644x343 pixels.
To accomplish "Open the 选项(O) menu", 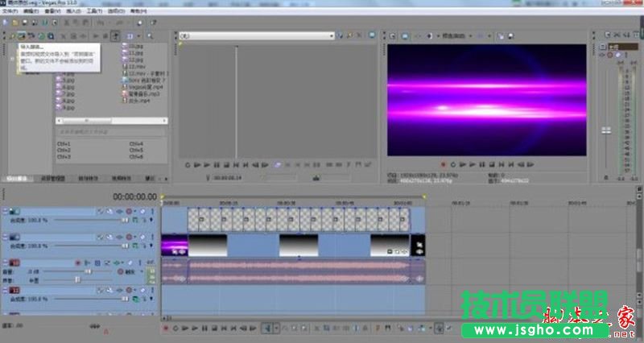I will click(116, 11).
